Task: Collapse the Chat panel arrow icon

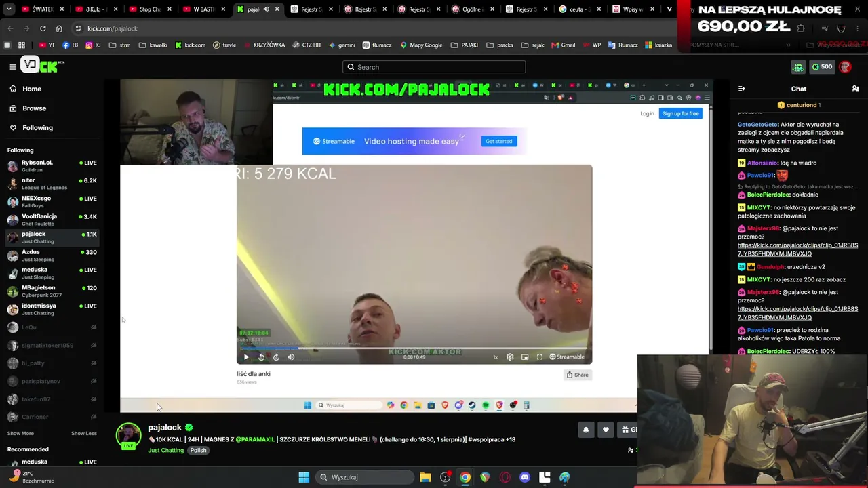Action: (741, 89)
